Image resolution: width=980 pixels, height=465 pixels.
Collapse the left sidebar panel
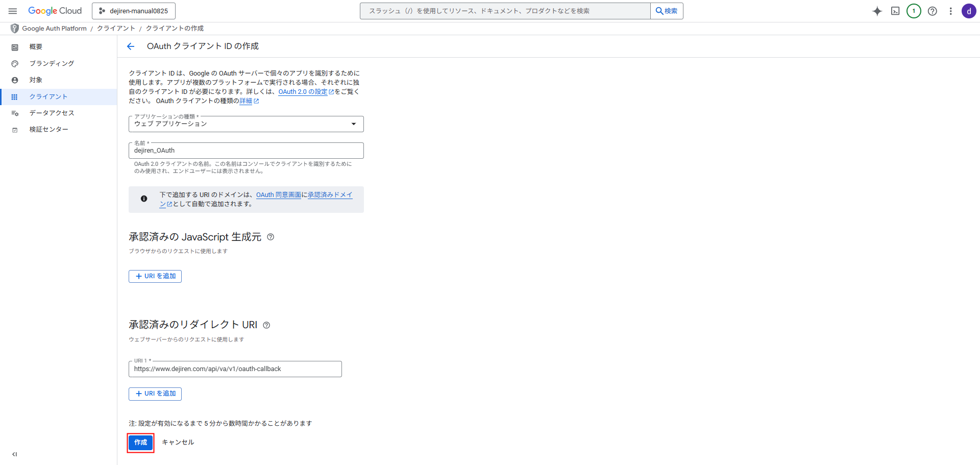click(x=14, y=454)
